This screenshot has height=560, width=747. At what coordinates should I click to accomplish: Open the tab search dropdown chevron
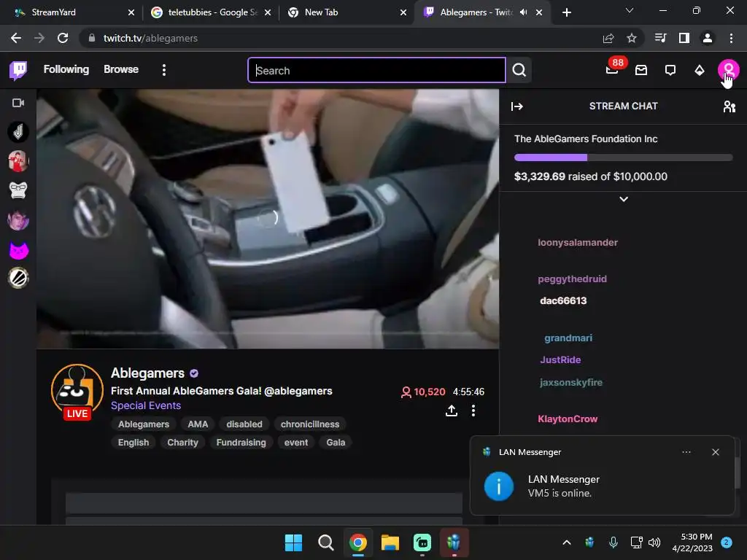[630, 10]
